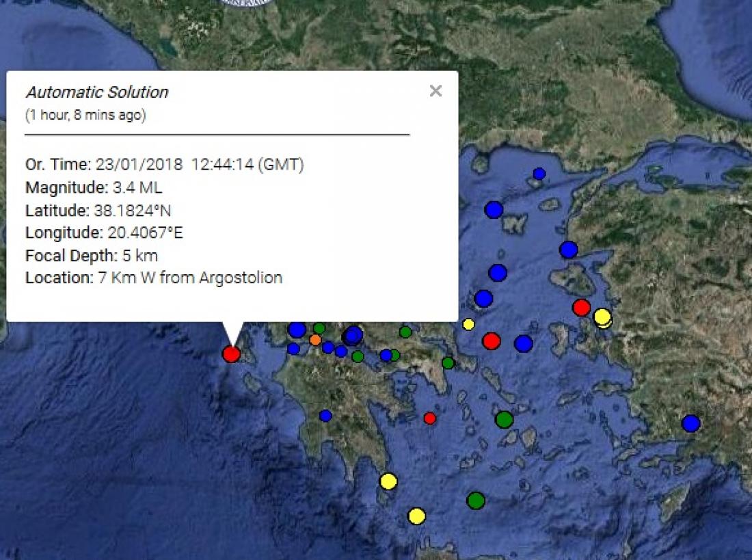Click the green marker near Athens
Image resolution: width=752 pixels, height=560 pixels.
pyautogui.click(x=448, y=363)
